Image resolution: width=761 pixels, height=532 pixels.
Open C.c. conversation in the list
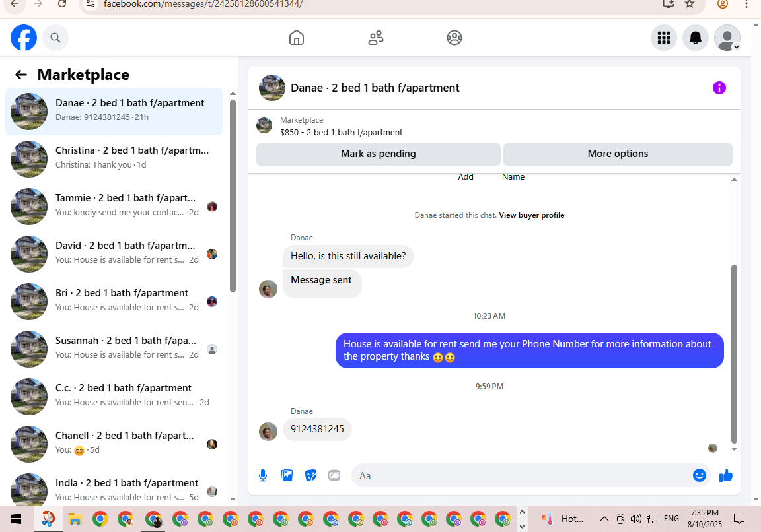tap(114, 396)
